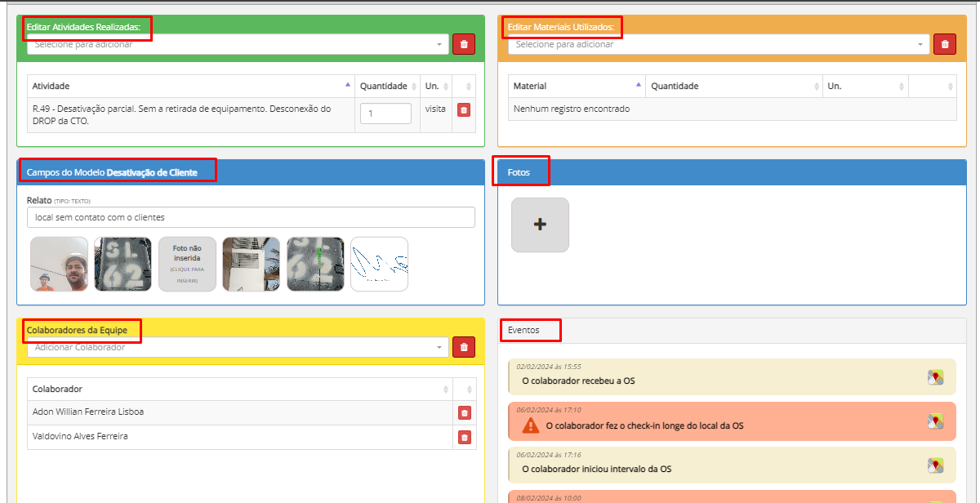Remove Adon Willian Ferreira Lisboa from team
The image size is (980, 503).
click(x=465, y=413)
